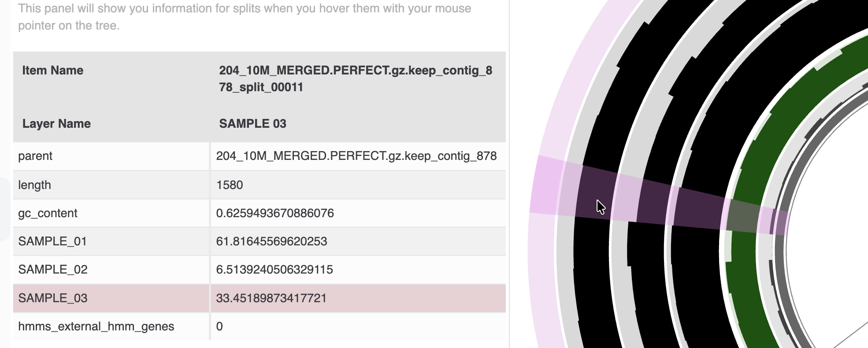
Task: Click the SAMPLE_03 value 33.45189873417721
Action: pos(271,298)
